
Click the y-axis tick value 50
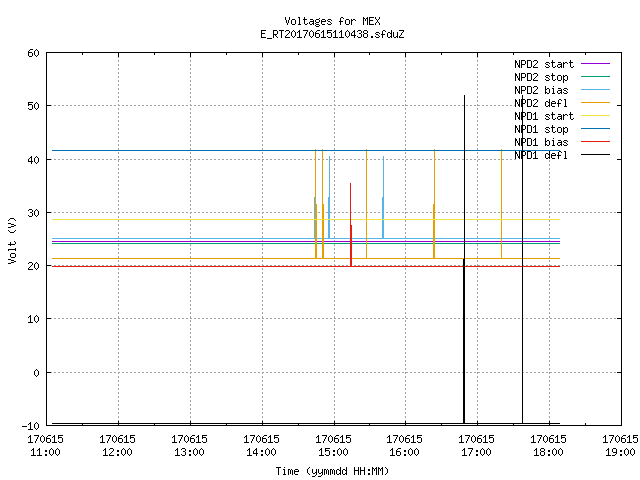33,106
